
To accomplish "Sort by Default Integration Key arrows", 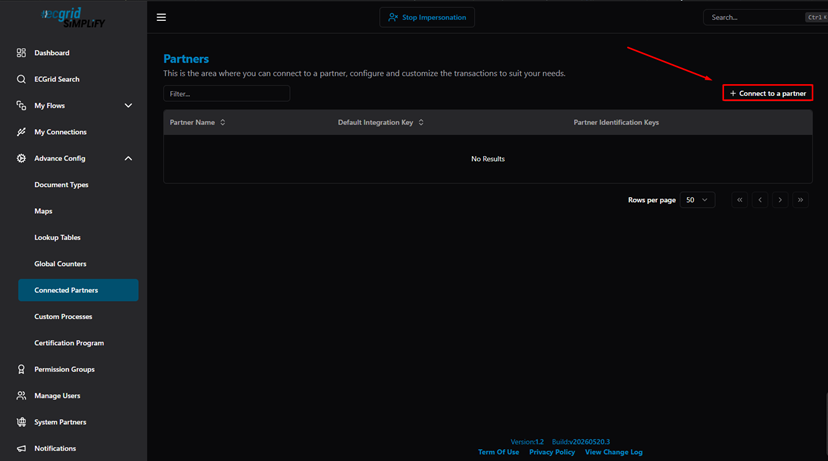I will point(421,123).
